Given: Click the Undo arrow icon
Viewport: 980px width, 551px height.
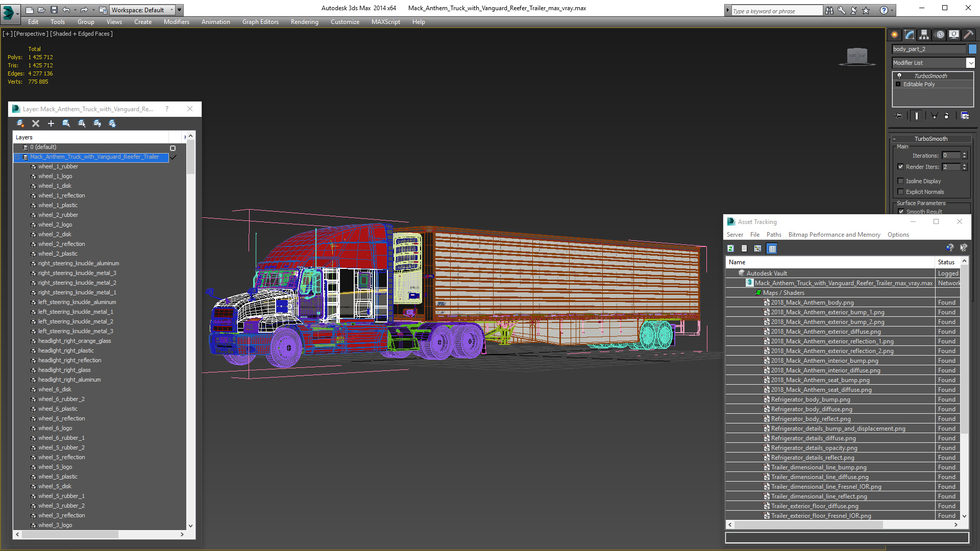Looking at the screenshot, I should coord(66,10).
